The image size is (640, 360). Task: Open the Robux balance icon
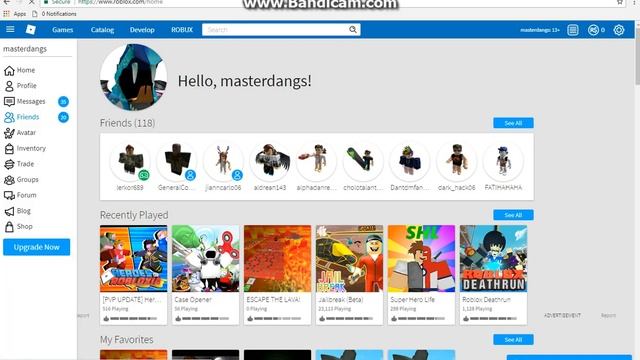pyautogui.click(x=593, y=30)
